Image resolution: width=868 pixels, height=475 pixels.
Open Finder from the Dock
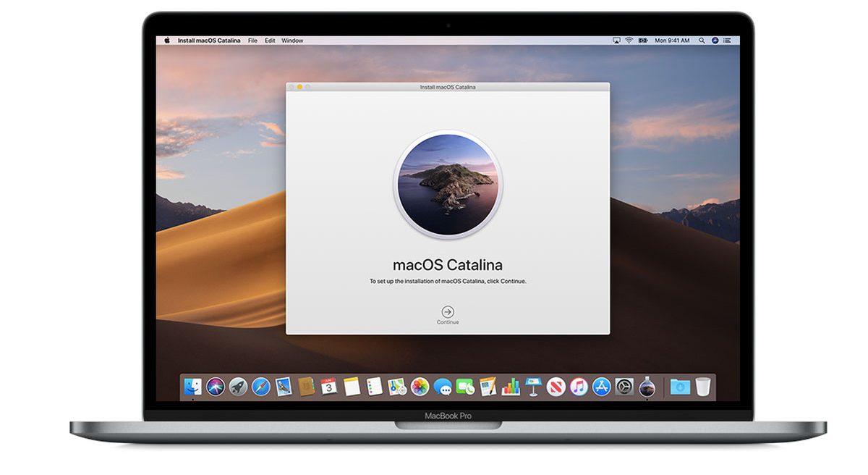[193, 387]
